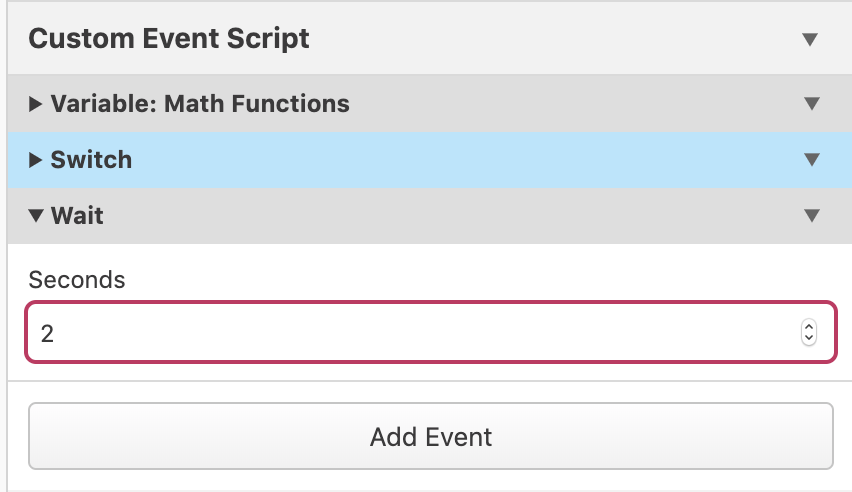Decrease Seconds with the stepper down arrow
The width and height of the screenshot is (852, 492).
pos(809,338)
